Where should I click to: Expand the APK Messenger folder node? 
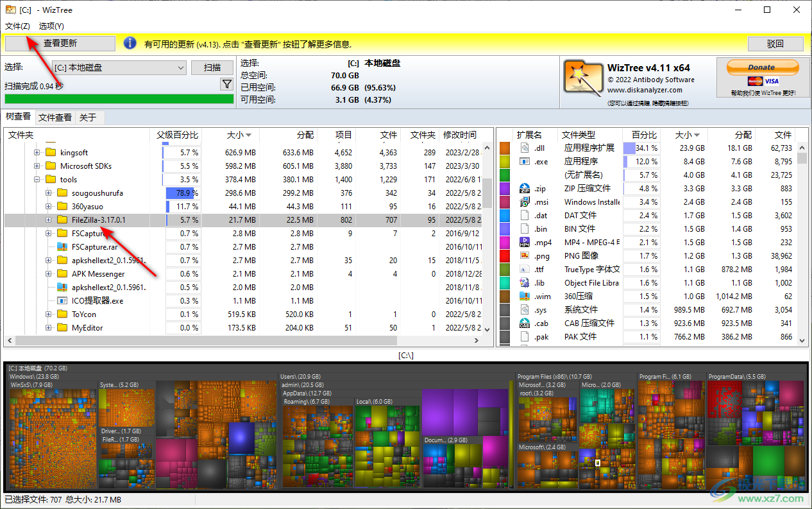[48, 274]
